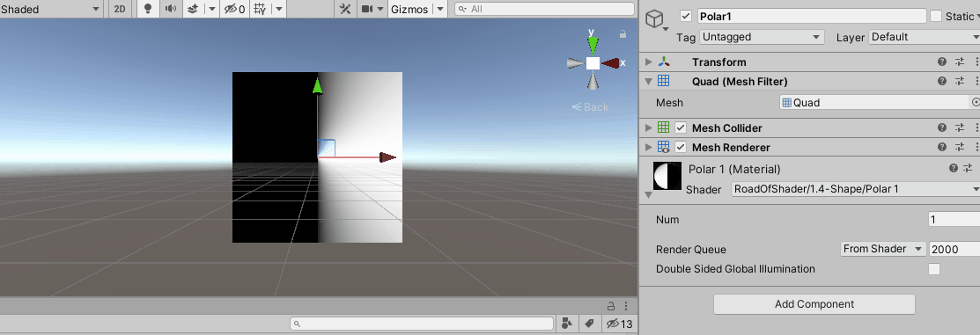Screen dimensions: 980x335
Task: Open Mesh Collider presets icon
Action: point(960,127)
